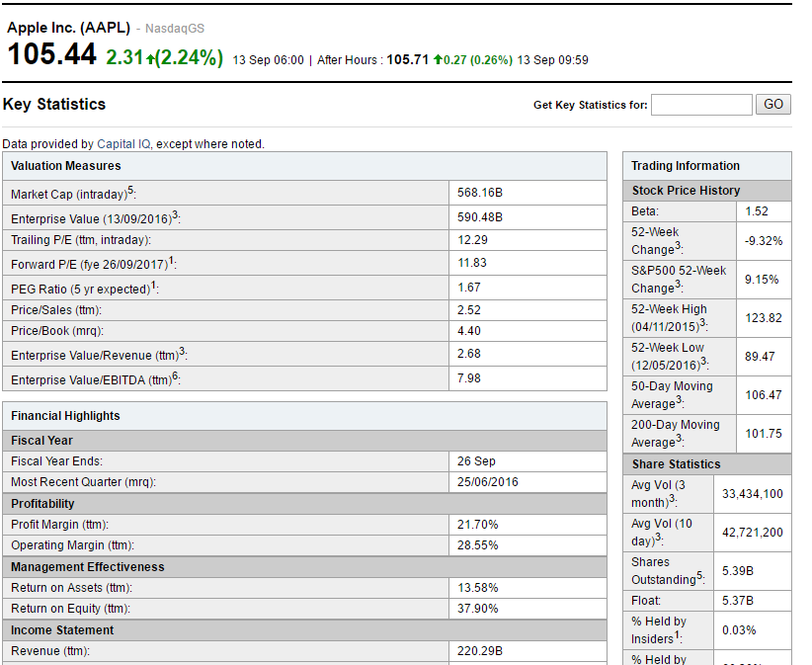812x665 pixels.
Task: Click the Price/Sales value 2.52
Action: click(468, 310)
